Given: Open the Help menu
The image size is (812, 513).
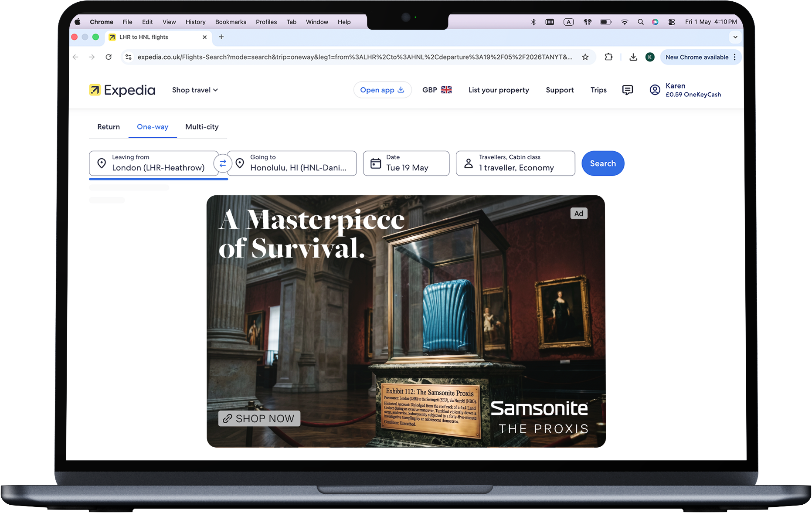Looking at the screenshot, I should (344, 22).
